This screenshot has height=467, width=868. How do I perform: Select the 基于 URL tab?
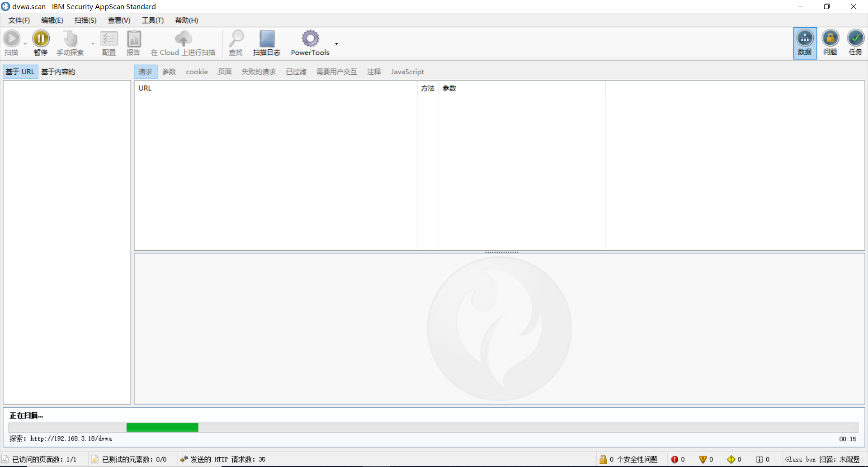pyautogui.click(x=20, y=71)
